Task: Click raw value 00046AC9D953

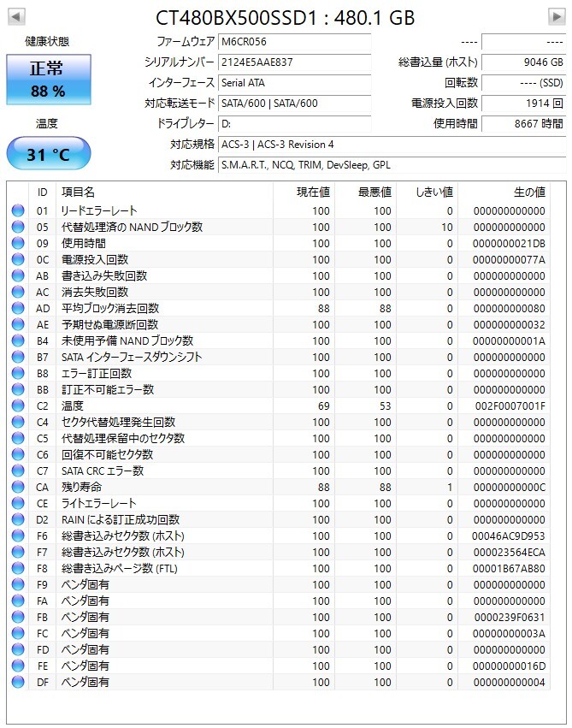Action: tap(509, 536)
